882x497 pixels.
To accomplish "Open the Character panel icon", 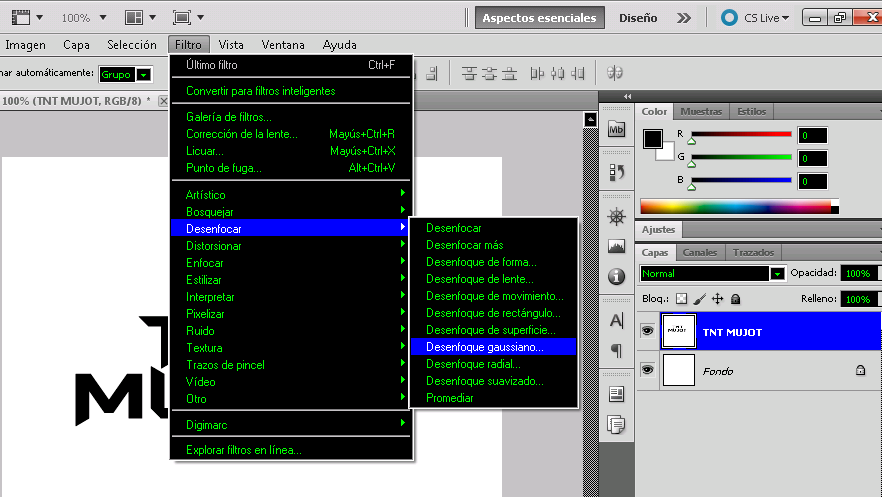I will click(617, 321).
